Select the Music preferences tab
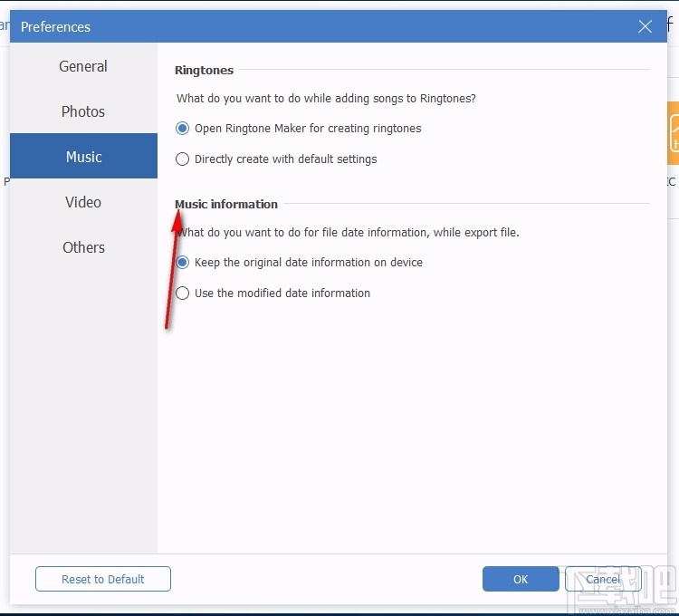Viewport: 679px width, 616px height. 83,156
